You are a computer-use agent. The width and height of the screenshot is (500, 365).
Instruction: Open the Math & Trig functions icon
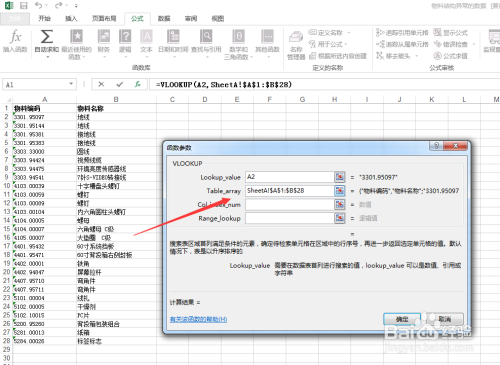pyautogui.click(x=239, y=36)
